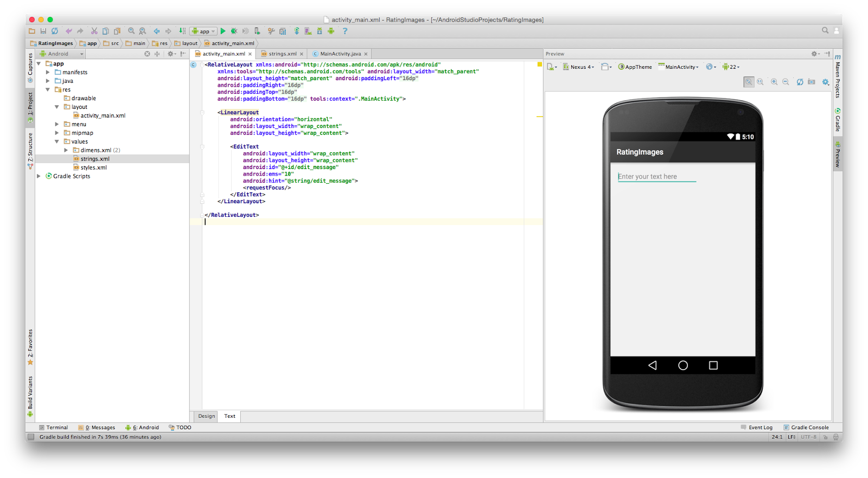Click the Make Project icon
868x478 pixels.
pos(182,31)
